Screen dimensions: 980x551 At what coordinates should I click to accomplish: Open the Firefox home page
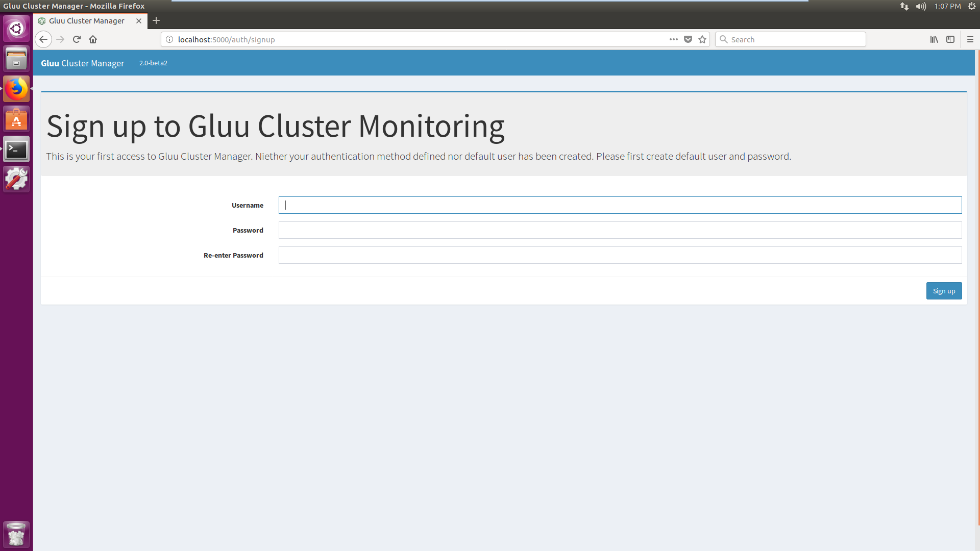(93, 39)
